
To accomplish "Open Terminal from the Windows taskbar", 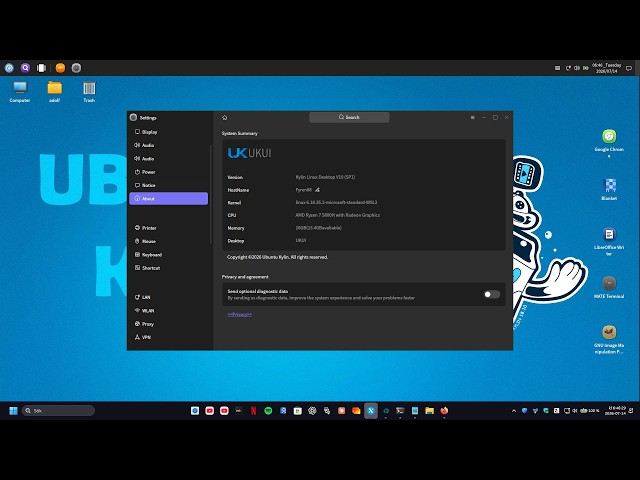I will coord(400,411).
